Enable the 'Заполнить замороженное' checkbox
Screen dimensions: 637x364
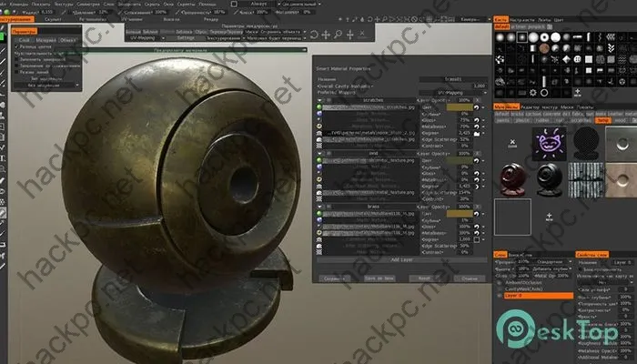coord(14,61)
